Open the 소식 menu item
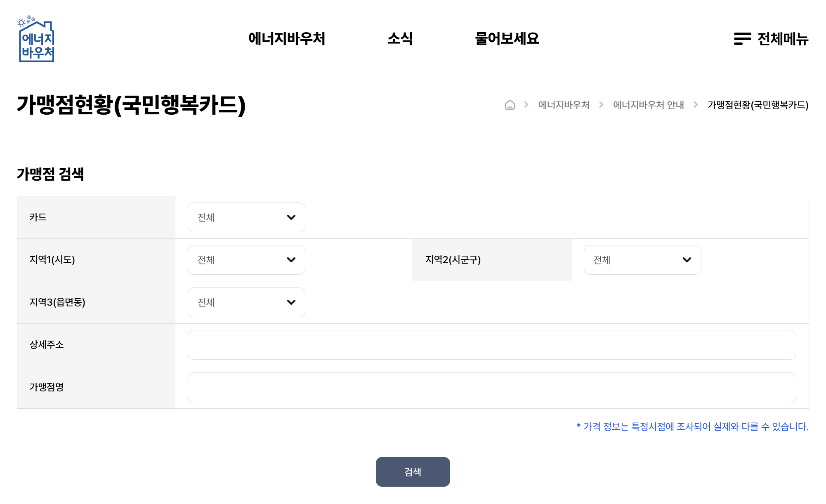826x504 pixels. pos(401,39)
